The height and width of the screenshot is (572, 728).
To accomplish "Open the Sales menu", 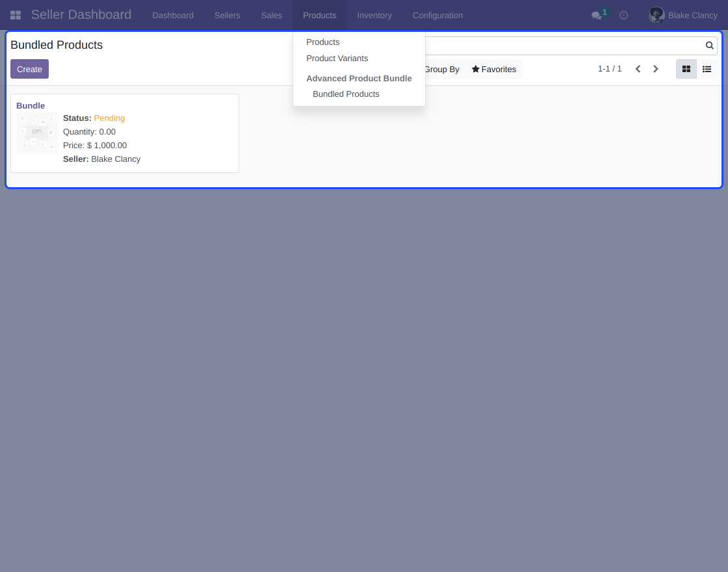I will [x=272, y=16].
